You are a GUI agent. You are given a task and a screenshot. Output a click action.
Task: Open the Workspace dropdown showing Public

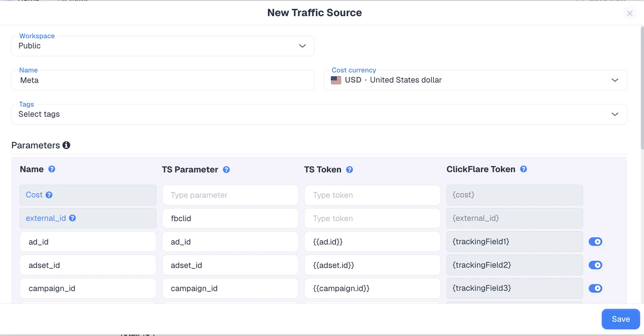(163, 46)
